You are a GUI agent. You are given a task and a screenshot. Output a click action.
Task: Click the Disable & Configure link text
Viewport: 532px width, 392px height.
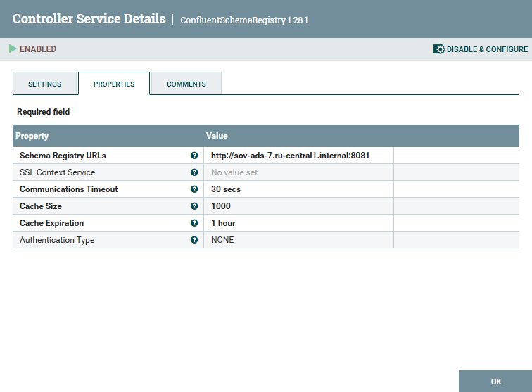[x=487, y=49]
